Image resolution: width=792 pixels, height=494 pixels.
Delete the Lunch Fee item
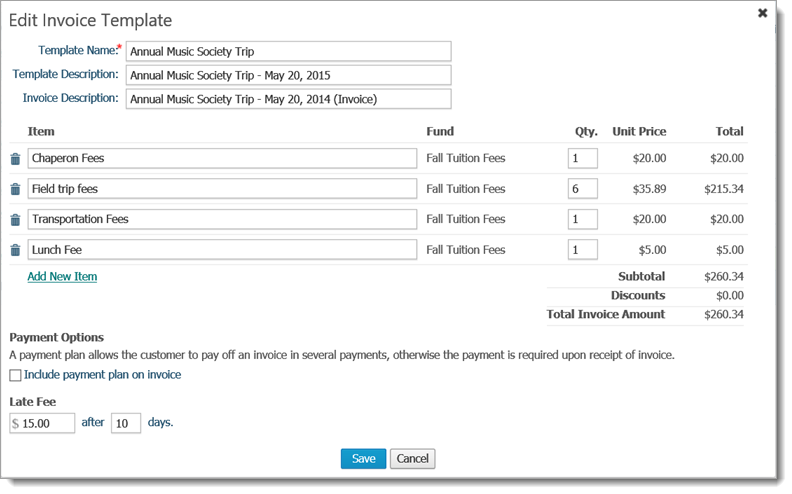pyautogui.click(x=15, y=251)
